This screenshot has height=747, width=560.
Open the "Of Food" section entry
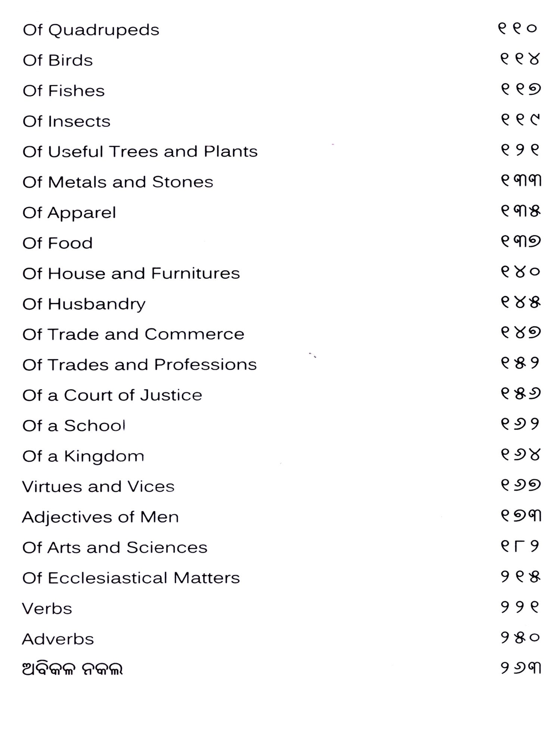point(57,243)
